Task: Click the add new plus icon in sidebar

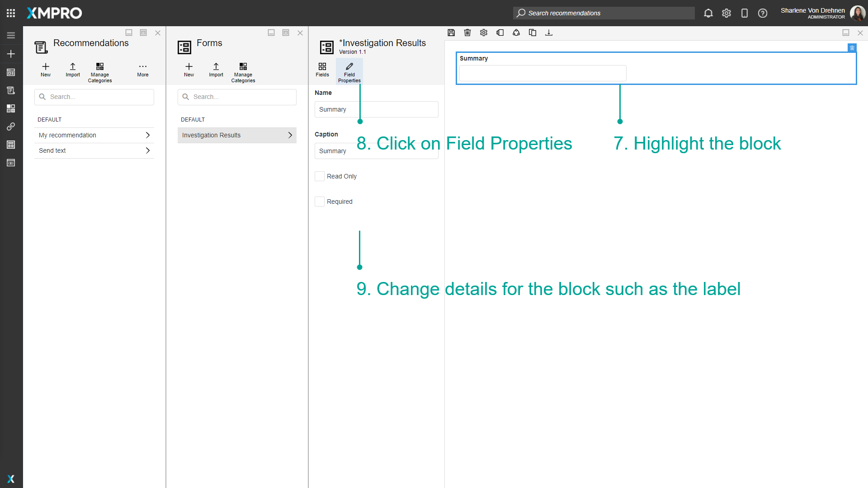Action: 11,54
